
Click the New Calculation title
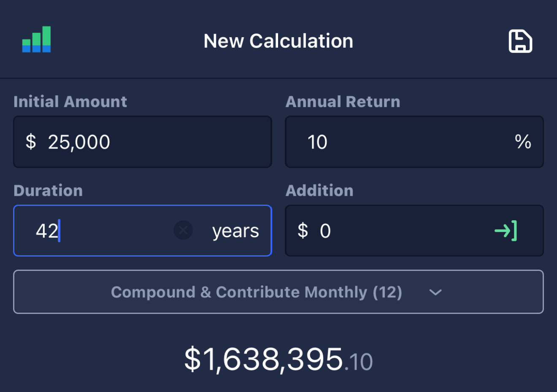(278, 41)
